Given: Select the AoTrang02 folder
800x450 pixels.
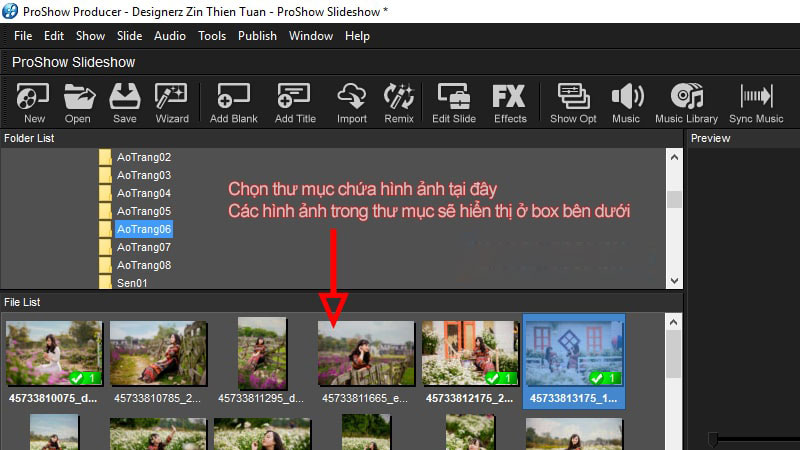Looking at the screenshot, I should [x=144, y=157].
